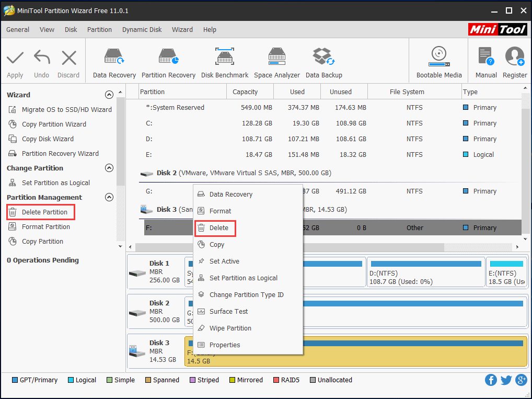Select Wipe Partition from the context menu
The width and height of the screenshot is (532, 399).
[x=229, y=328]
